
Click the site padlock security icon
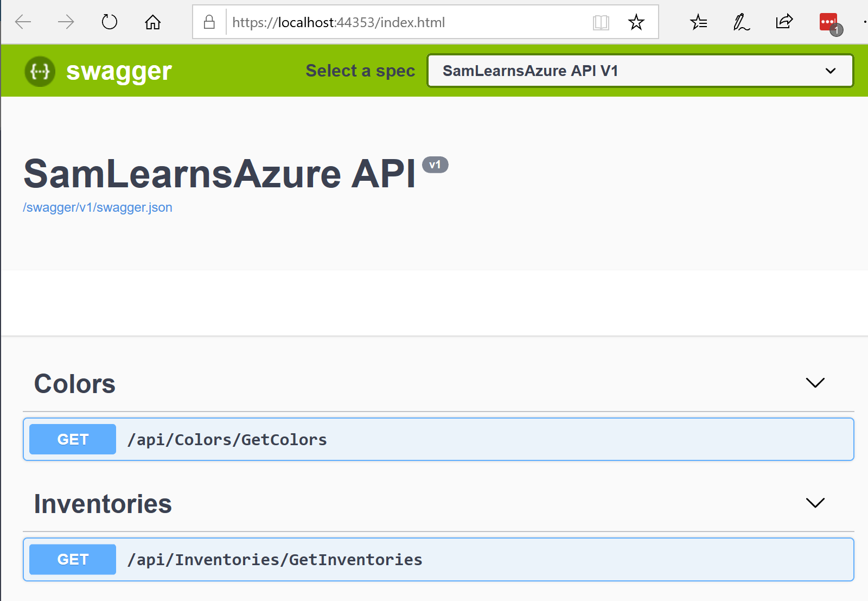coord(209,22)
